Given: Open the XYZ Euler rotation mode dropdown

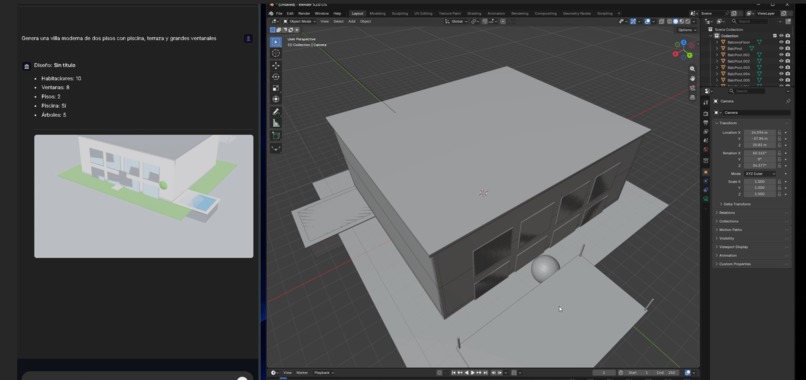Looking at the screenshot, I should (760, 174).
